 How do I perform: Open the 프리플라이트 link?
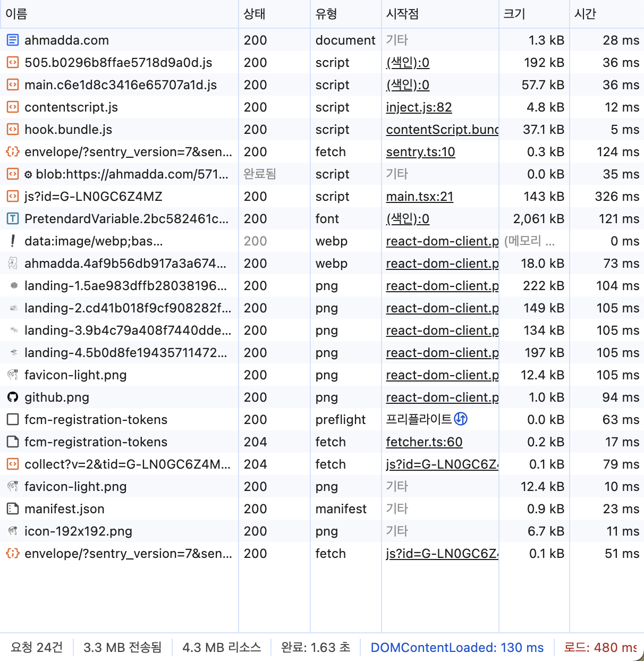[x=419, y=419]
